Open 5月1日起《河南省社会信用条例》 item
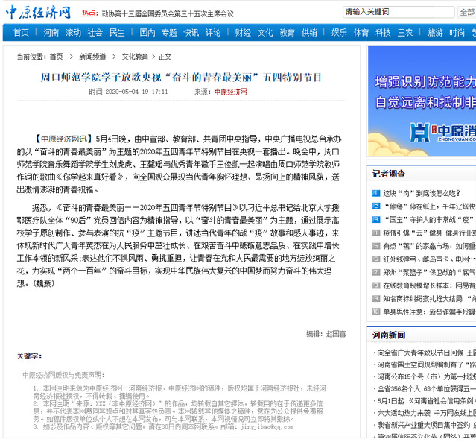This screenshot has height=448, width=476. [x=427, y=401]
